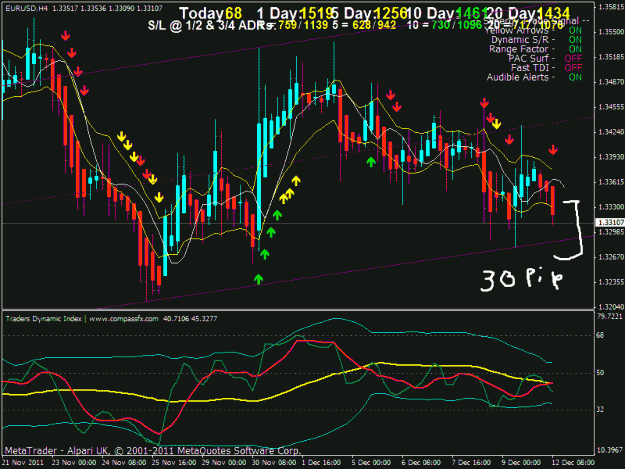Click the www.compassfx.com text

[x=124, y=318]
